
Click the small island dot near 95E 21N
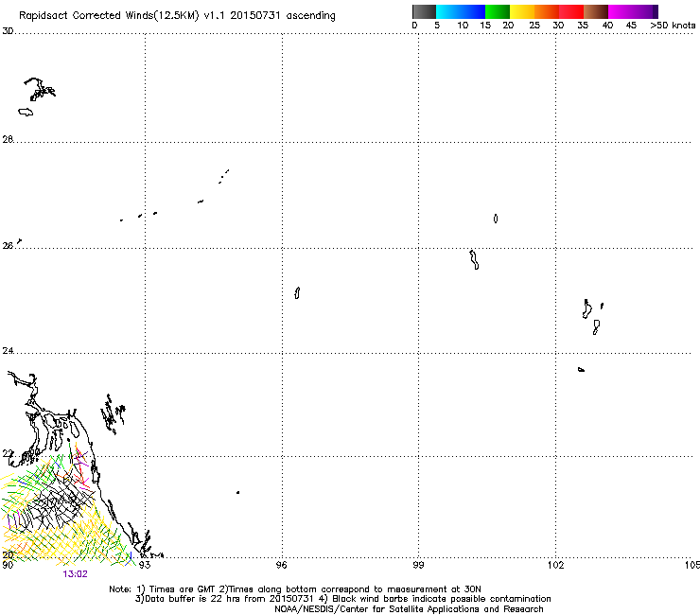(x=238, y=493)
